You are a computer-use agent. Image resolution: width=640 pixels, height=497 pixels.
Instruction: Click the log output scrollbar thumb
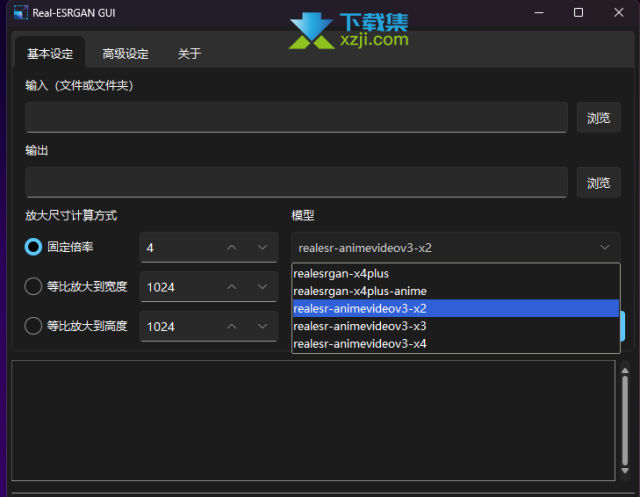pyautogui.click(x=625, y=420)
